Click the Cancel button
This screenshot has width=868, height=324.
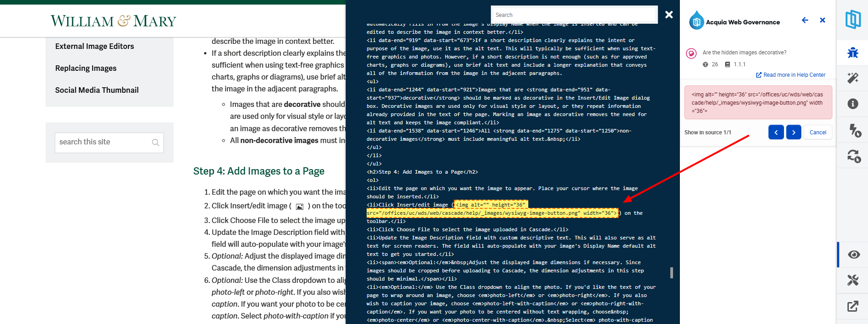(818, 132)
